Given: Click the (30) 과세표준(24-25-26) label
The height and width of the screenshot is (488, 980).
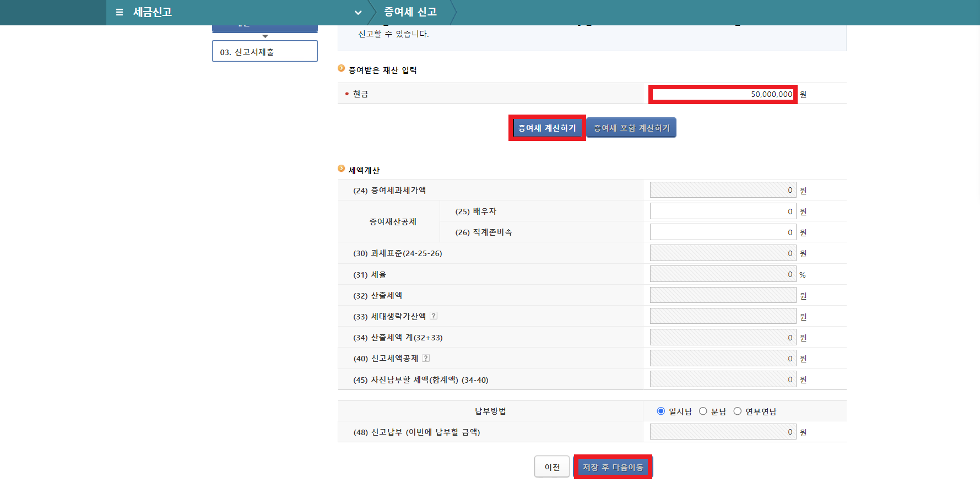Looking at the screenshot, I should [x=398, y=253].
